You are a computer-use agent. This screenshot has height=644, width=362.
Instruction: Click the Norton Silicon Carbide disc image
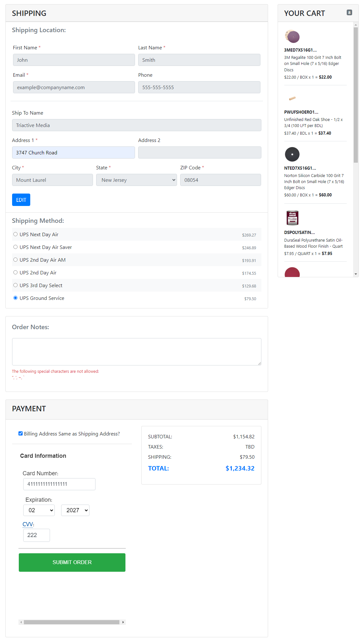[292, 154]
